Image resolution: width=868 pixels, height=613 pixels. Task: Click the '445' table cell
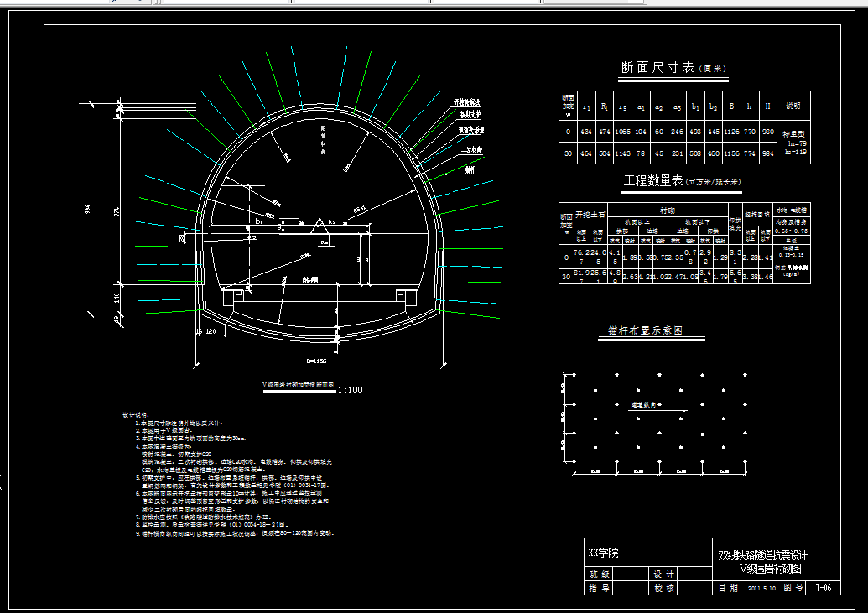(714, 132)
